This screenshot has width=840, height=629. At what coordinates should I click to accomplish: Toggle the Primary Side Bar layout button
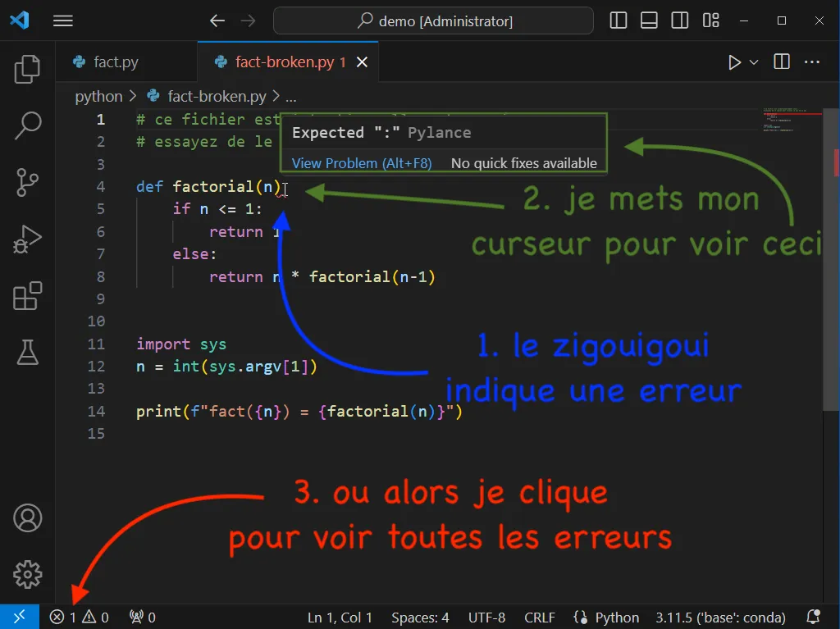click(619, 21)
